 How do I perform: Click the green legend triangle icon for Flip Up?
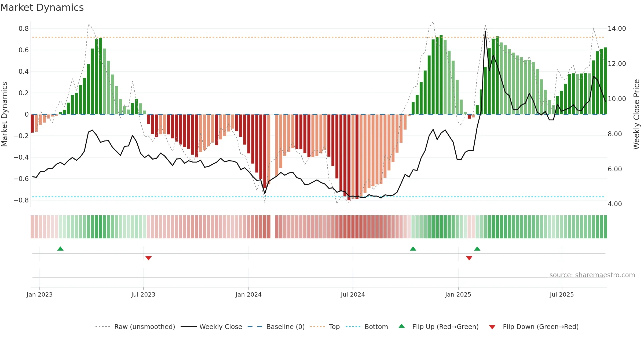point(402,326)
